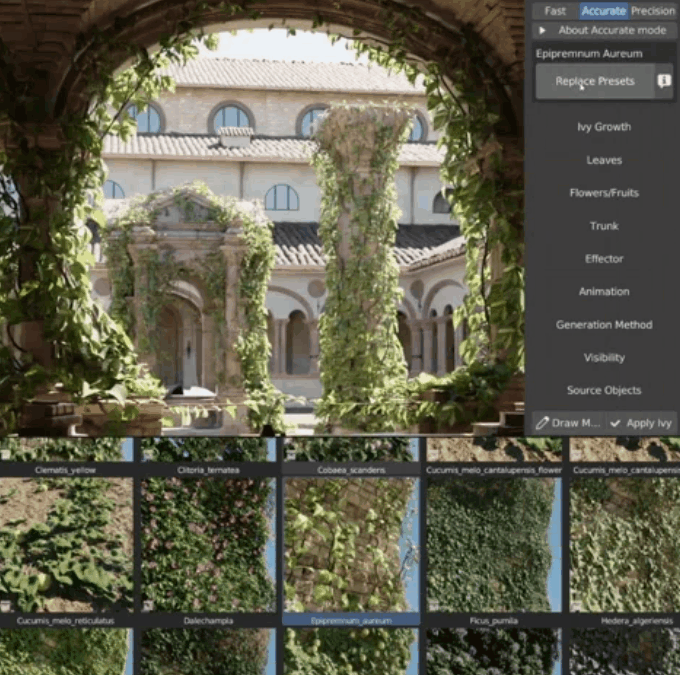Click the Cucumis_melo_cantalupensis_flower label

pyautogui.click(x=494, y=470)
